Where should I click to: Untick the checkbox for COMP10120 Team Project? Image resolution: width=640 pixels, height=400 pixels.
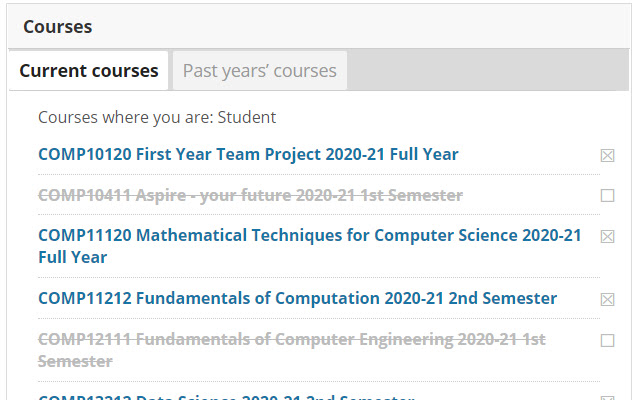coord(607,155)
